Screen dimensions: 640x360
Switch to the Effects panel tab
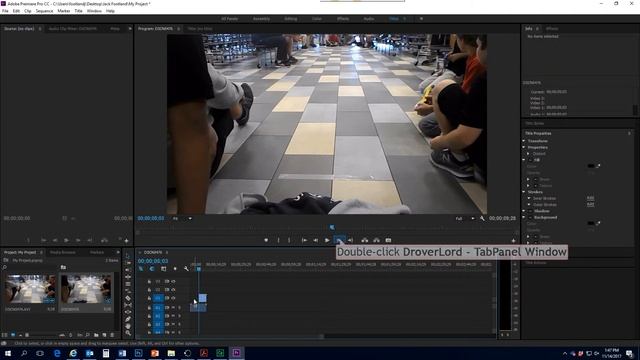point(552,29)
